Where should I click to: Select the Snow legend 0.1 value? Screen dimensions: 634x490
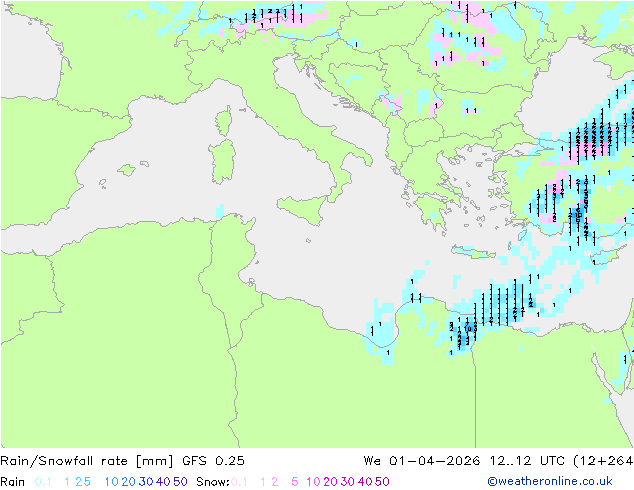coord(239,482)
